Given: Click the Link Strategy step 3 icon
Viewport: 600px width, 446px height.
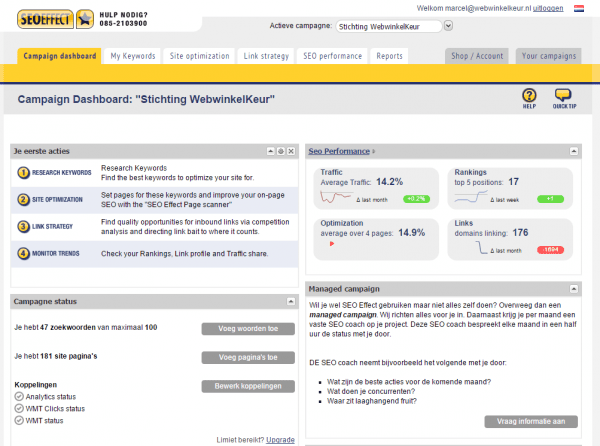Looking at the screenshot, I should [23, 226].
